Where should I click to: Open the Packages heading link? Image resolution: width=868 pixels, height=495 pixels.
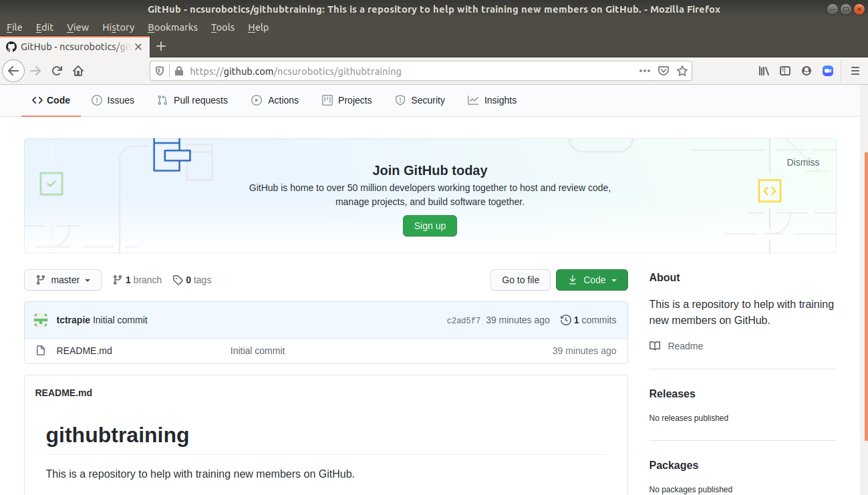point(674,466)
